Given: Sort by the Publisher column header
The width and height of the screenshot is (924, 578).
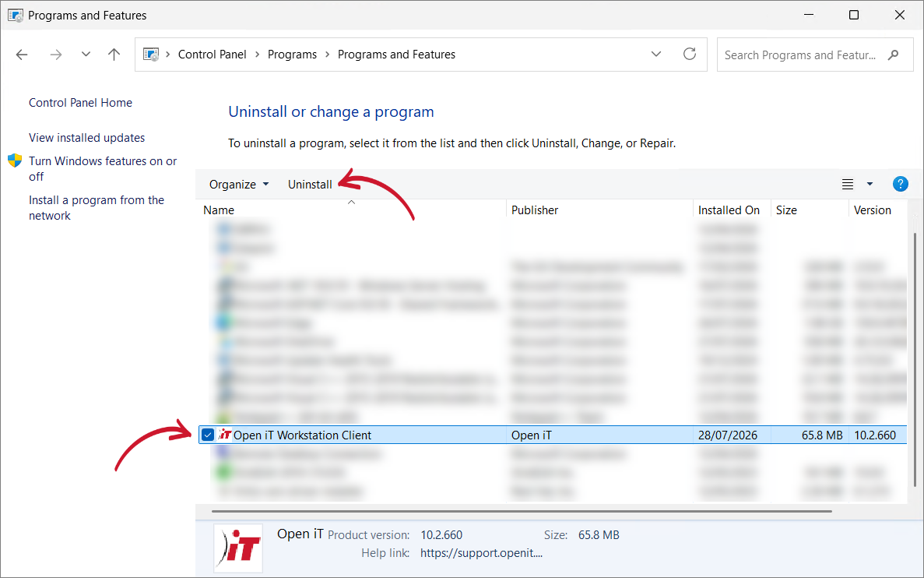Looking at the screenshot, I should click(599, 210).
